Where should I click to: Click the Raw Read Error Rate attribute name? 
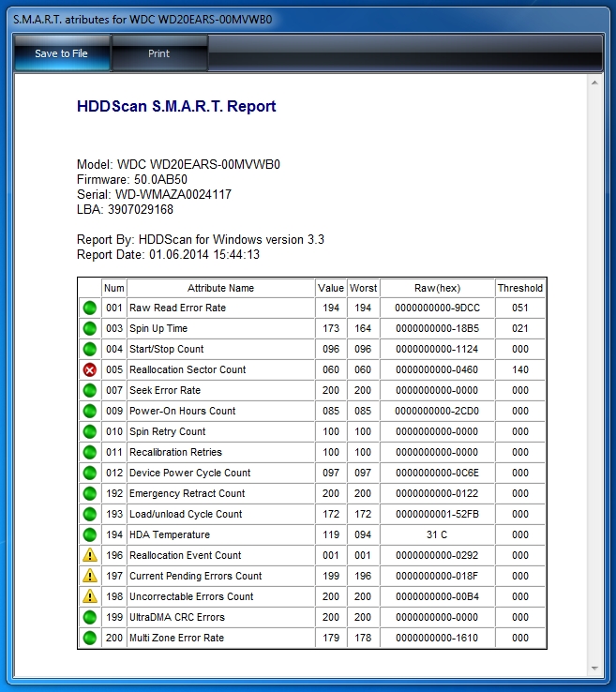tap(177, 308)
